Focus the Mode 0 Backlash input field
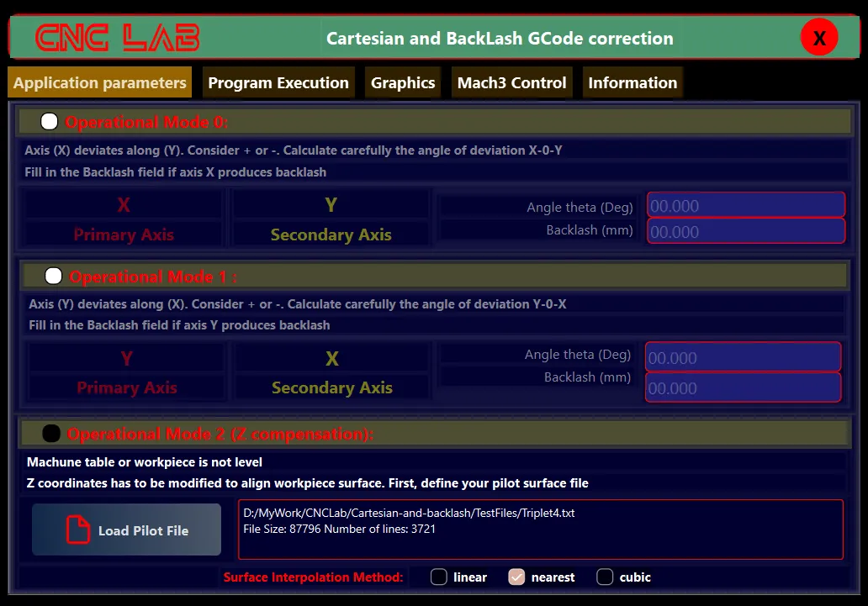Image resolution: width=868 pixels, height=606 pixels. click(745, 231)
